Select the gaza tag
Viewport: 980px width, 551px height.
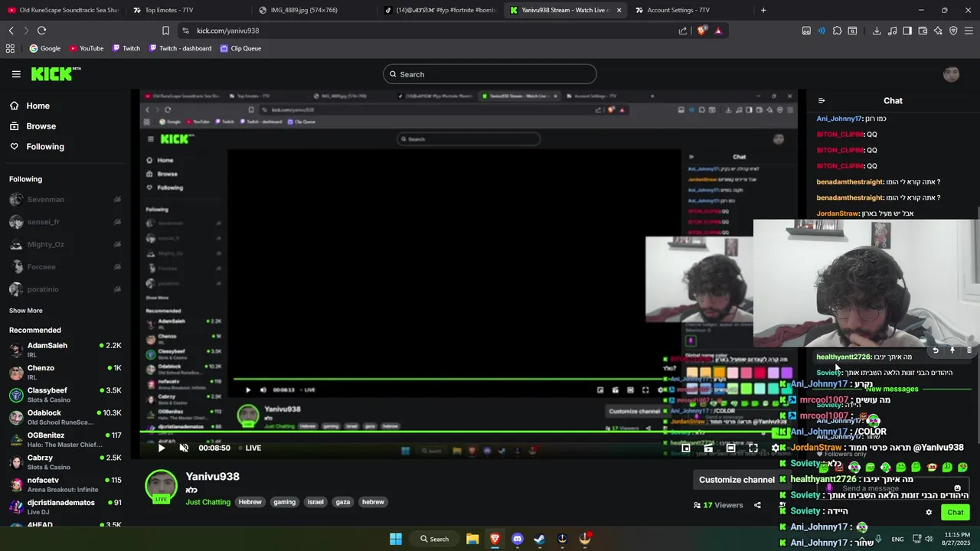coord(343,502)
